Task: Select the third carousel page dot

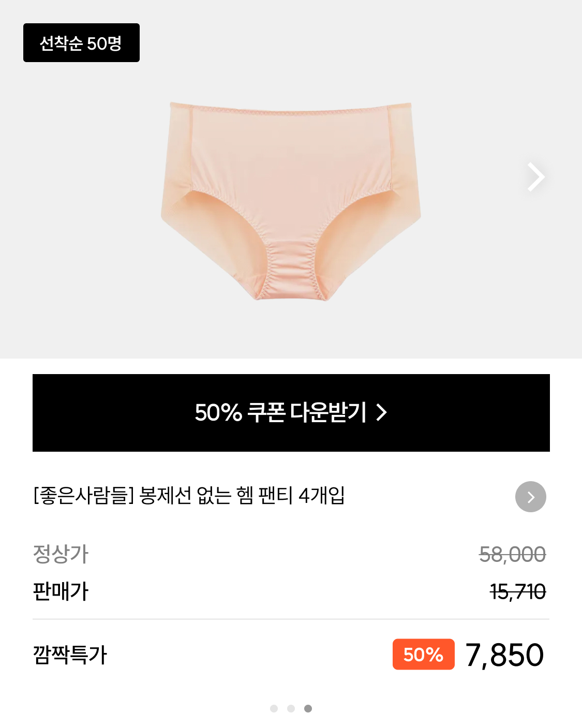Action: (308, 708)
